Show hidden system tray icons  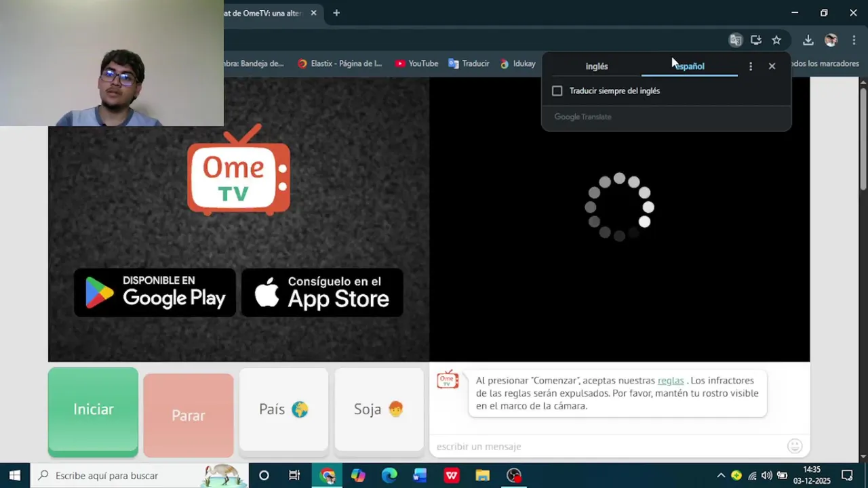721,475
